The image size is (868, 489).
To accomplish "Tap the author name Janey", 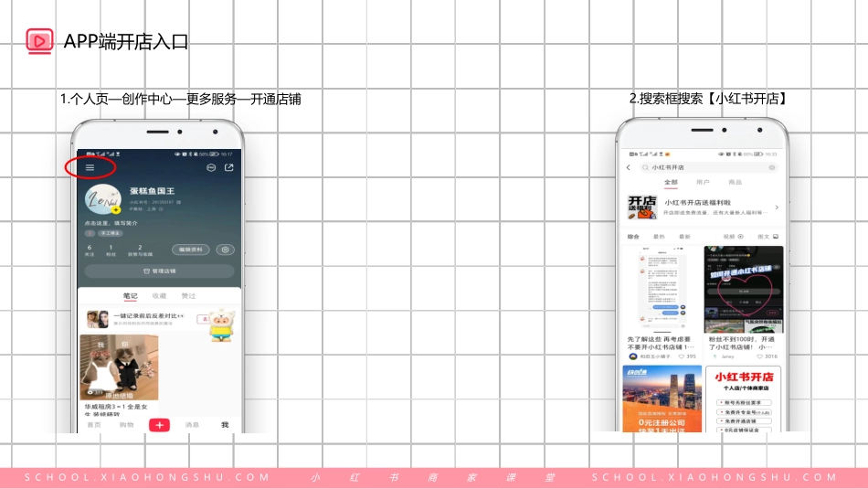I will [x=727, y=356].
